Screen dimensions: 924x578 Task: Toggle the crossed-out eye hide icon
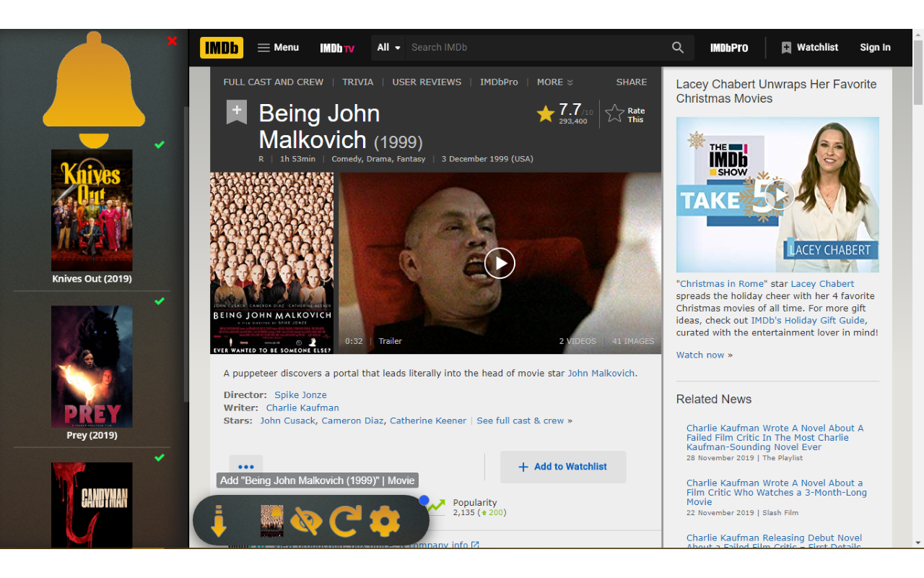click(306, 521)
